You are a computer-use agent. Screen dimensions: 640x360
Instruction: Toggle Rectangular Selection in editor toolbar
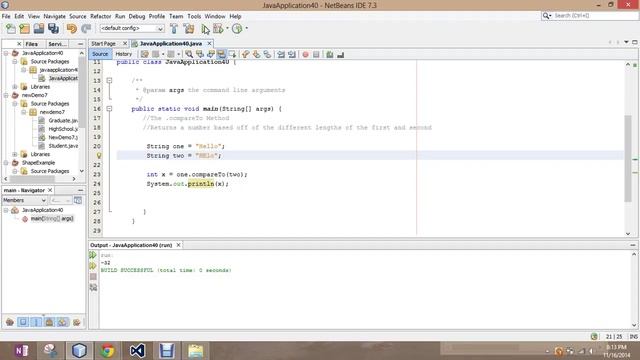pos(232,54)
